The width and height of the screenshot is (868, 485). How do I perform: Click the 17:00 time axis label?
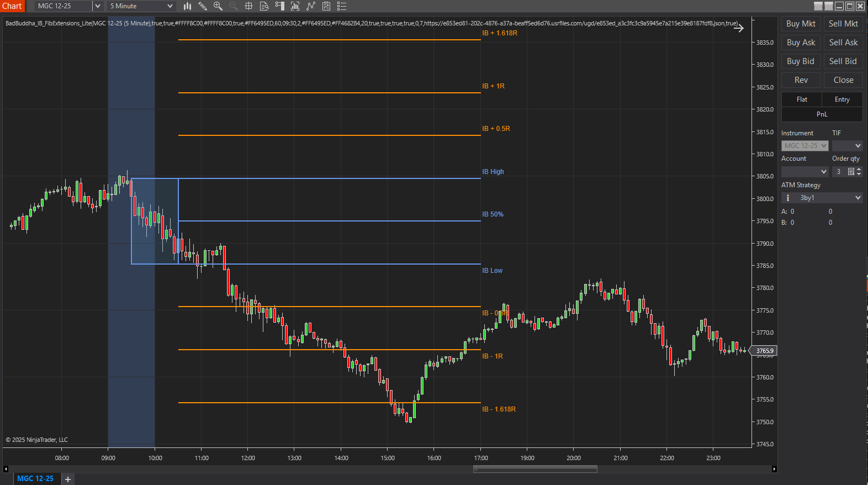481,458
